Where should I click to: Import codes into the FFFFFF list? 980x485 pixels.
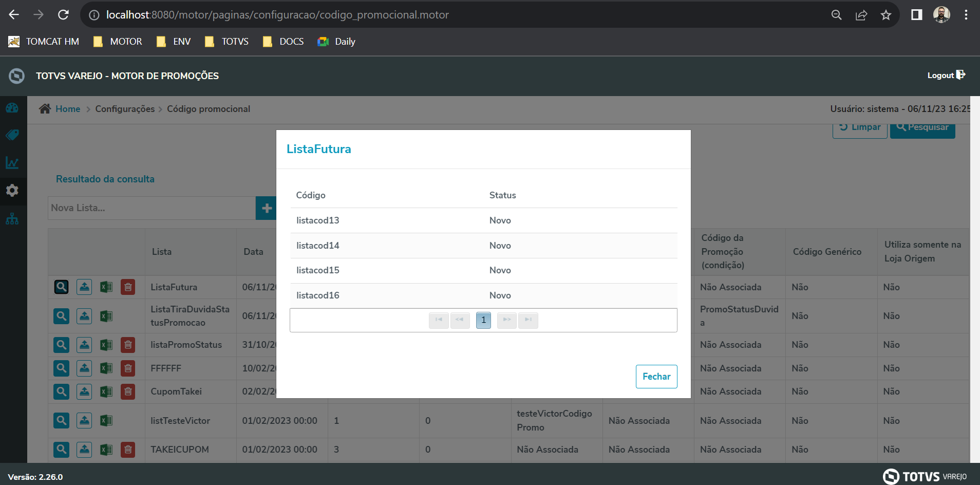[x=84, y=368]
